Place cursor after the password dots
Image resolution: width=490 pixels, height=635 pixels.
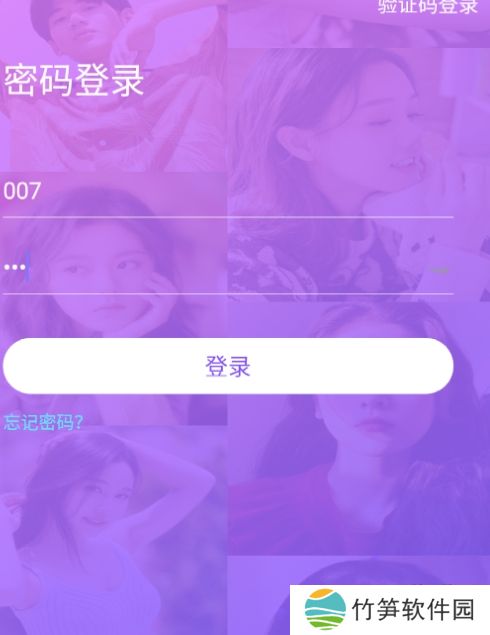pyautogui.click(x=28, y=267)
